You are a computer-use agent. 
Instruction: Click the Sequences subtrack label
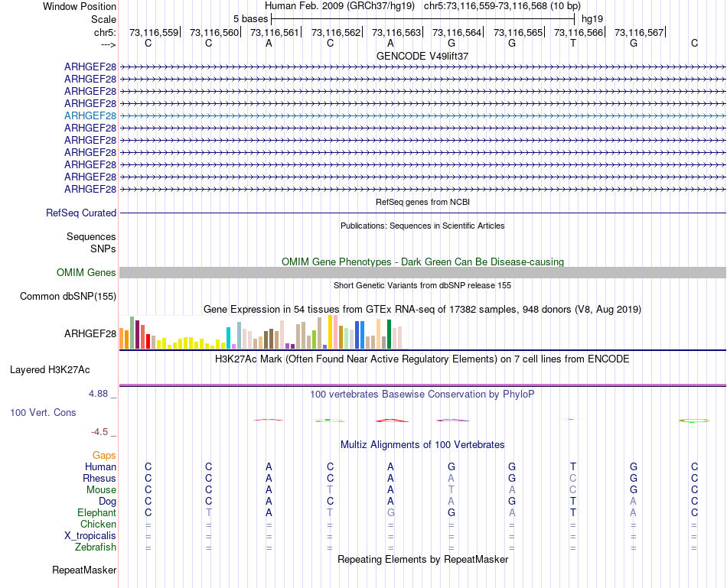click(x=91, y=237)
